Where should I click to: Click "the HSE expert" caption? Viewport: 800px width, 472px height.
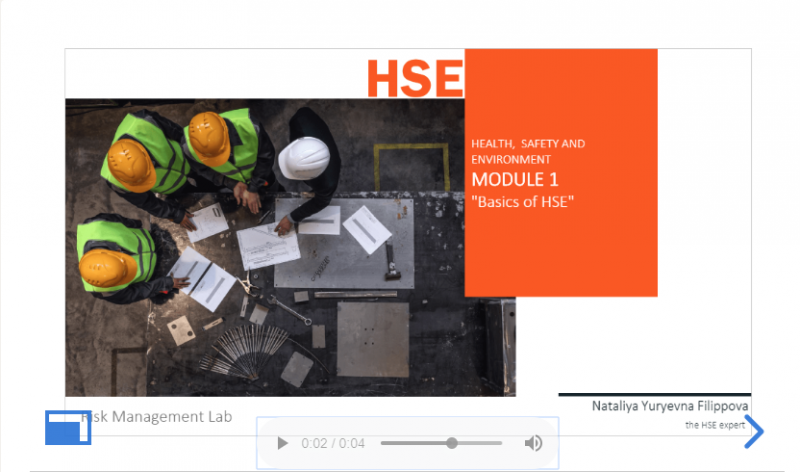point(715,425)
